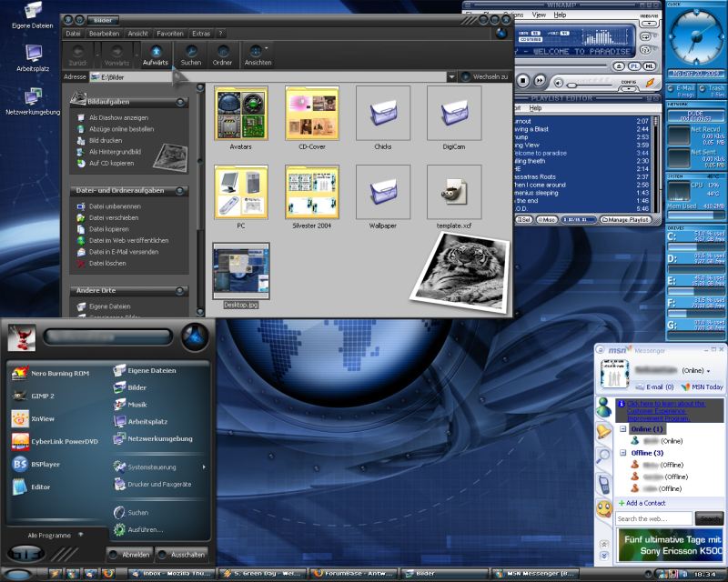
Task: Open Musik in start menu
Action: pyautogui.click(x=130, y=405)
